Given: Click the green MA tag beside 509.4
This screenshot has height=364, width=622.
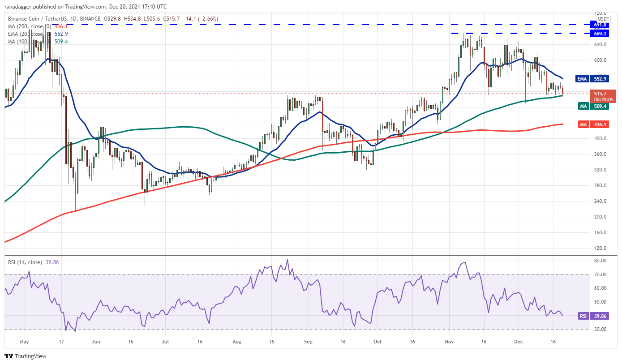Looking at the screenshot, I should [583, 106].
